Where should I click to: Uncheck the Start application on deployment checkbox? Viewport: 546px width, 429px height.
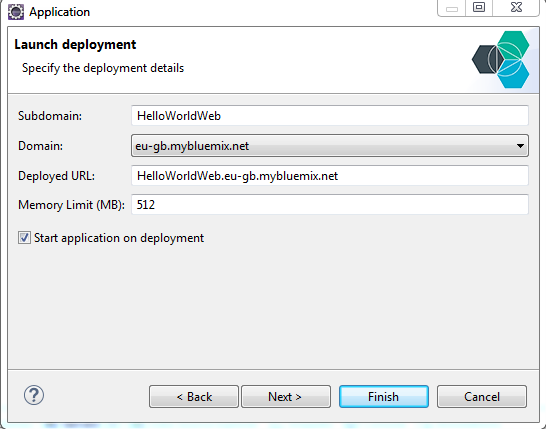tap(24, 238)
